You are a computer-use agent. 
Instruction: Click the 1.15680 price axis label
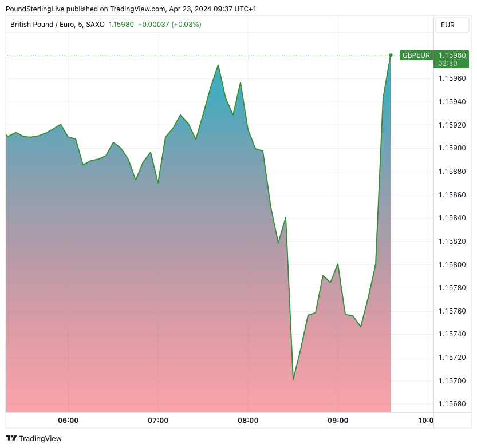452,404
